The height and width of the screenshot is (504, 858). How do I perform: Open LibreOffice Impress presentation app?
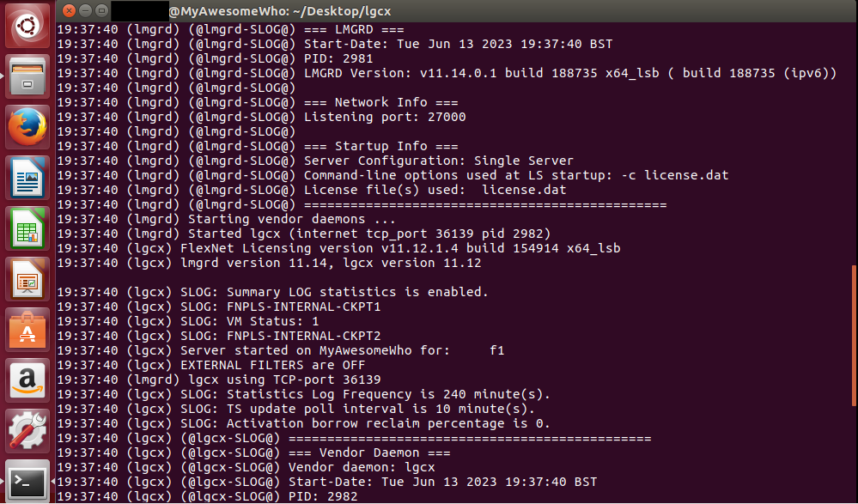click(x=27, y=280)
